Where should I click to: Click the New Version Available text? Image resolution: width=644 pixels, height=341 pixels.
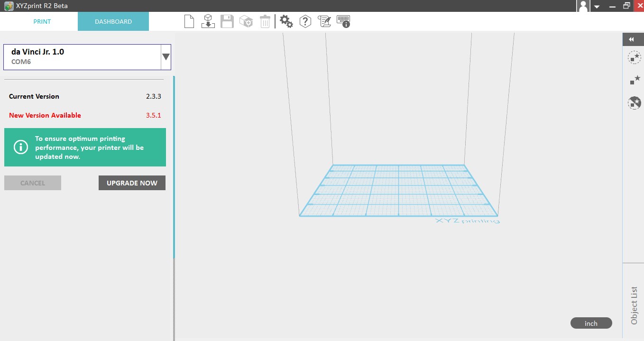click(45, 115)
